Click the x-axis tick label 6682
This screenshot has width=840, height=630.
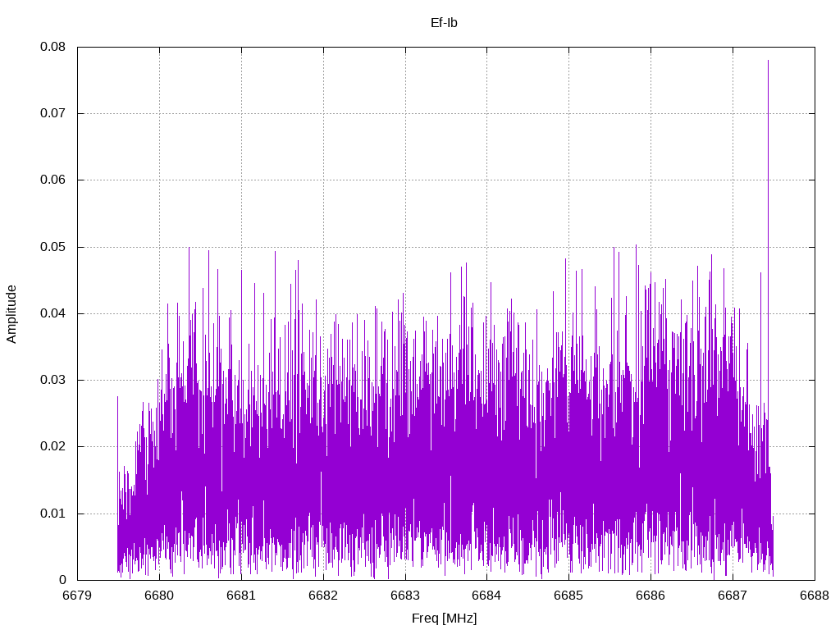pos(323,596)
